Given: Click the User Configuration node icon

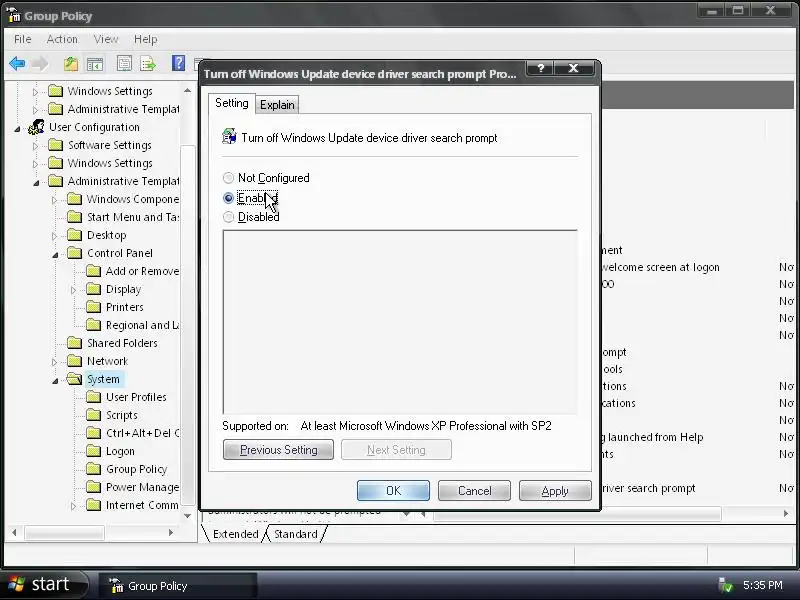Looking at the screenshot, I should pos(36,127).
